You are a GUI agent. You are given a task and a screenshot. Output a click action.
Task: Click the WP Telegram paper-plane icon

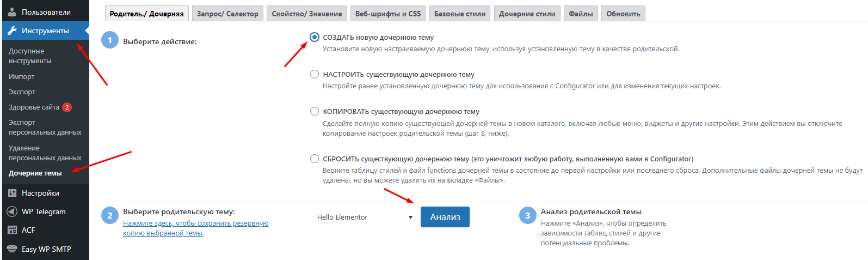[x=12, y=211]
